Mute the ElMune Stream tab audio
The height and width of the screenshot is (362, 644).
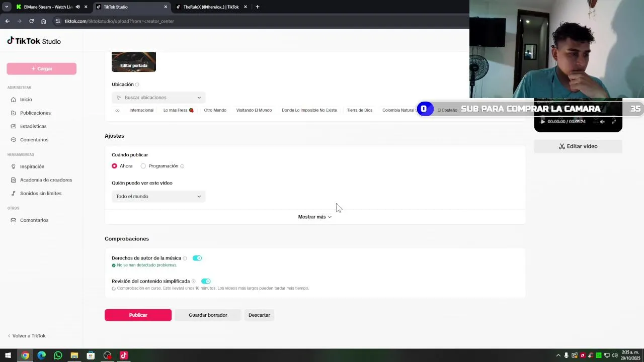pyautogui.click(x=77, y=7)
